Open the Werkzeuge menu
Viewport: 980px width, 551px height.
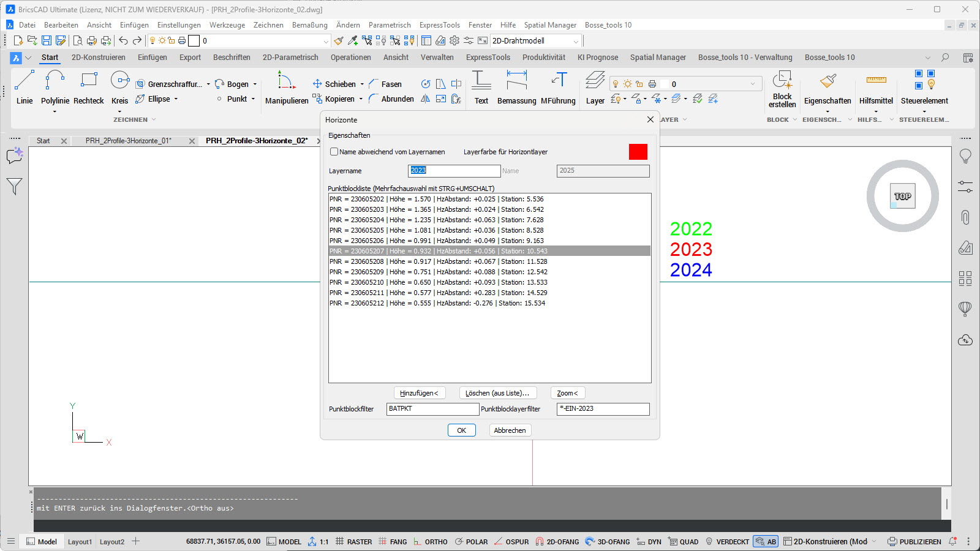coord(227,25)
